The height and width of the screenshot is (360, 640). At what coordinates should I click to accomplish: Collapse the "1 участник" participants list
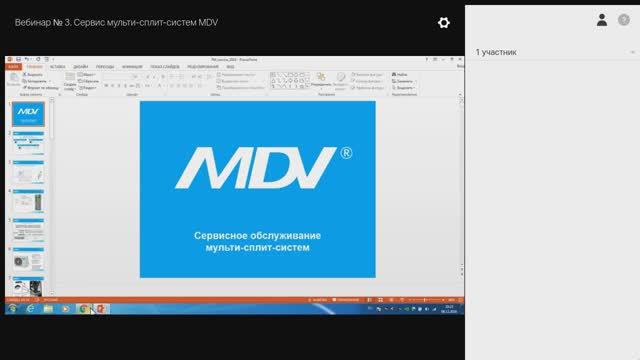pyautogui.click(x=632, y=52)
